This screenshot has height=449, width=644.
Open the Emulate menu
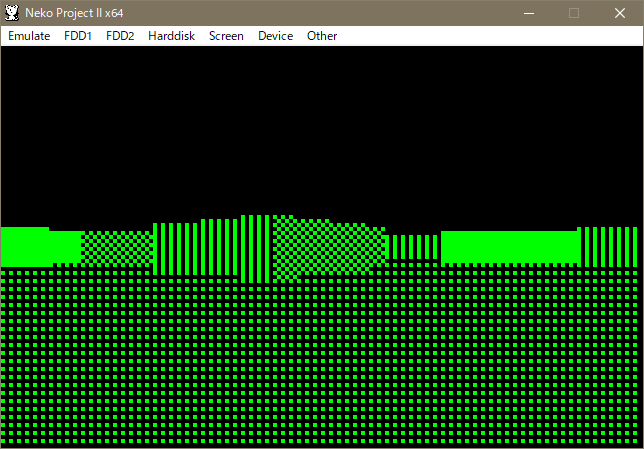[x=29, y=36]
